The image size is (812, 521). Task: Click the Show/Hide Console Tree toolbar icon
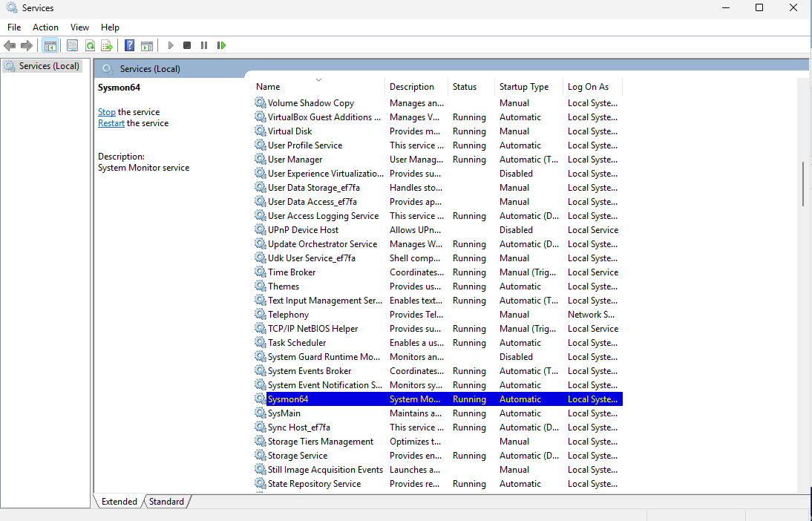[x=50, y=45]
